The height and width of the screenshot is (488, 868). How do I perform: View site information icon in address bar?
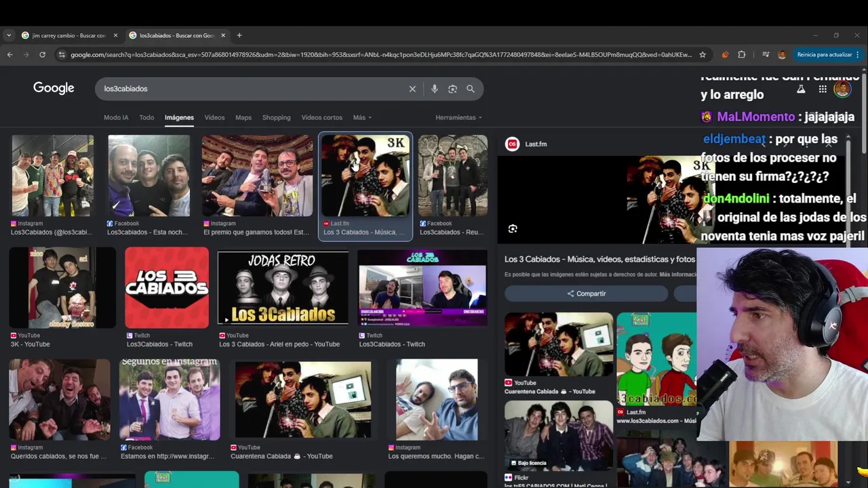tap(62, 54)
